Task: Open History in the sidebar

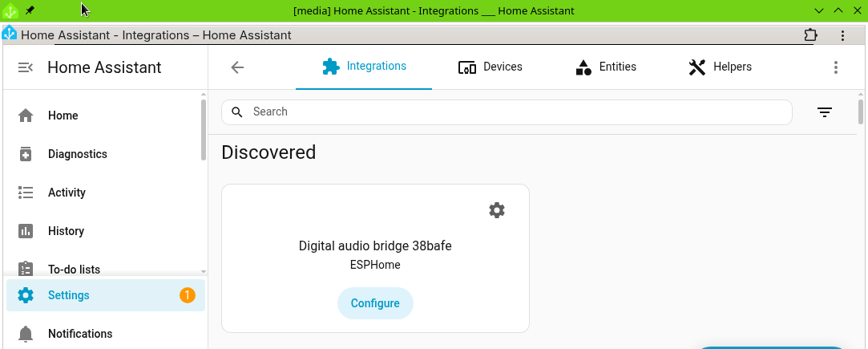Action: [x=66, y=231]
